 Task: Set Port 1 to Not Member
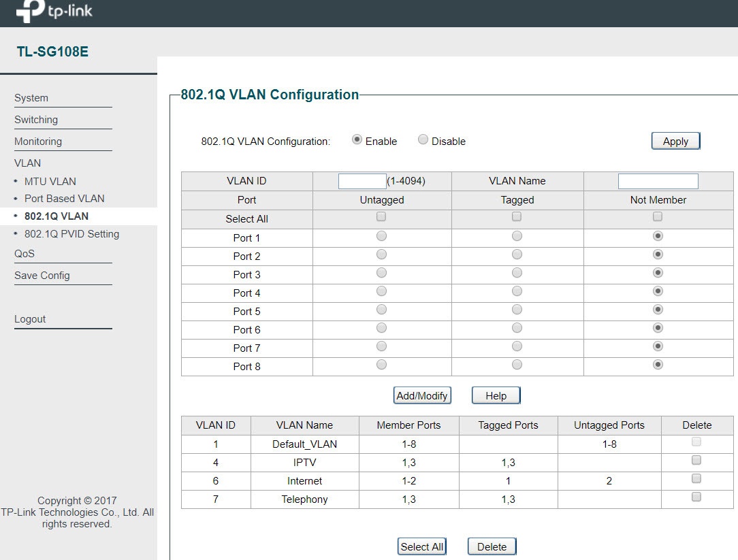point(658,235)
